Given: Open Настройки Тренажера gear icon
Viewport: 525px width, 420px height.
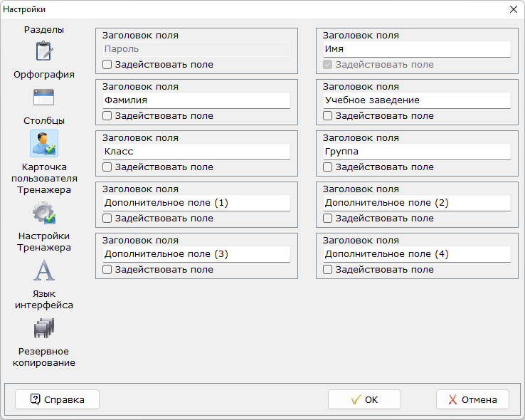Looking at the screenshot, I should (x=44, y=211).
